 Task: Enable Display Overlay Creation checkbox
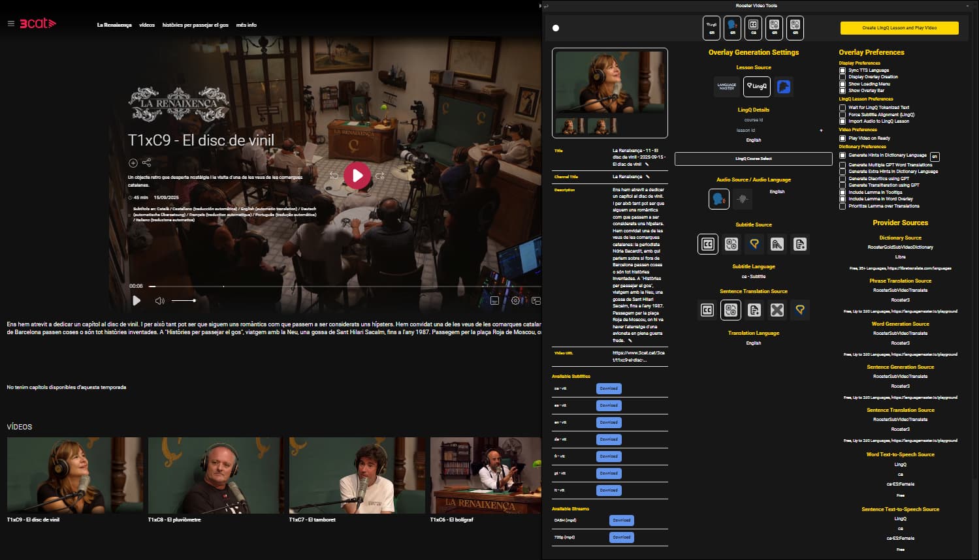(843, 77)
